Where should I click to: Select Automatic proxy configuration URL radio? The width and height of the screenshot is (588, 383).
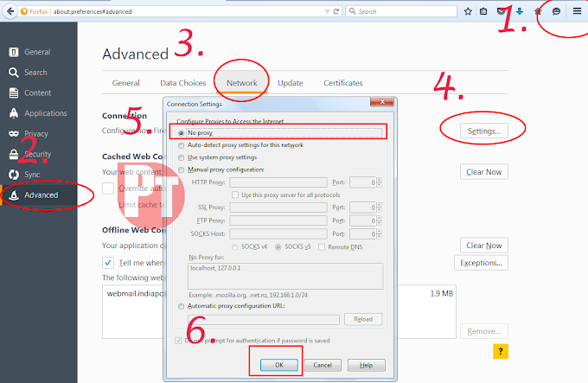click(x=181, y=307)
